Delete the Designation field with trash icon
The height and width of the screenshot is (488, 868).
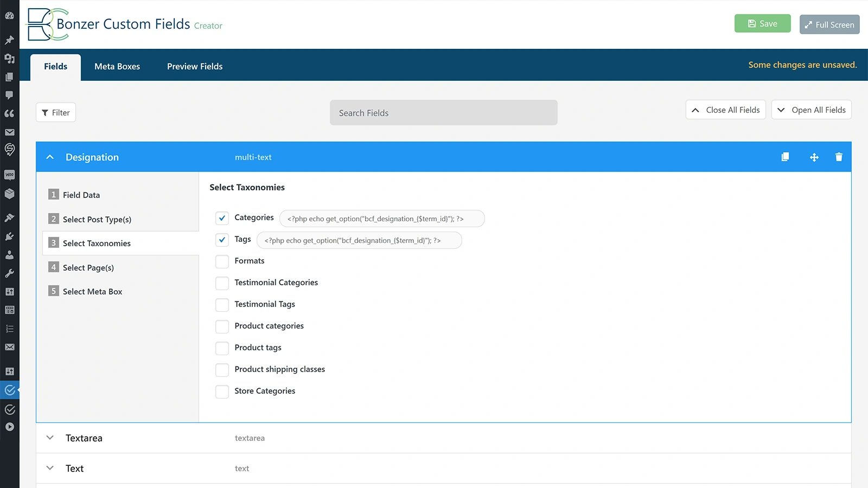(x=839, y=157)
